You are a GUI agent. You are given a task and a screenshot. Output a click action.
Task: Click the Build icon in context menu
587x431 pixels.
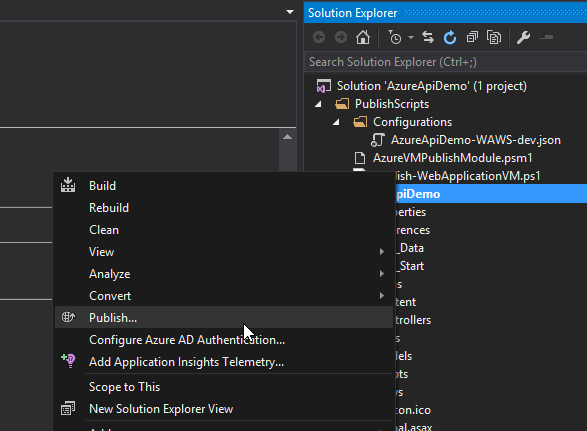tap(68, 185)
